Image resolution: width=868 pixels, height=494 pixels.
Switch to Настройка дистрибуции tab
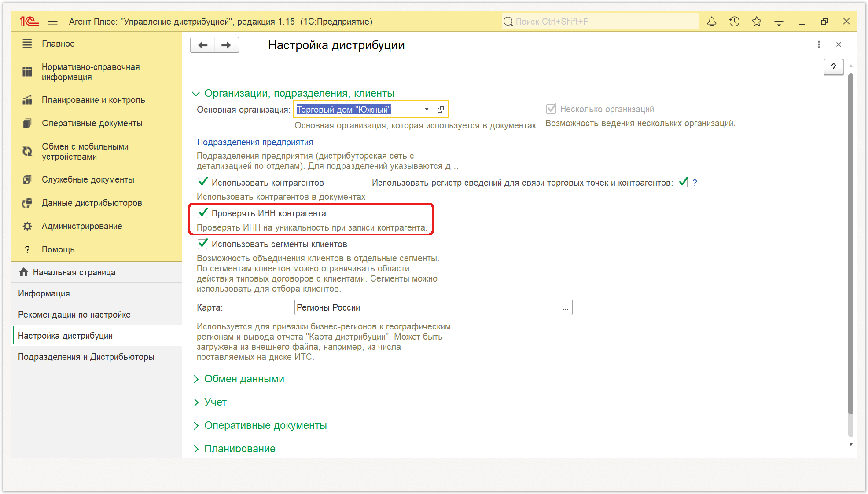(x=97, y=336)
